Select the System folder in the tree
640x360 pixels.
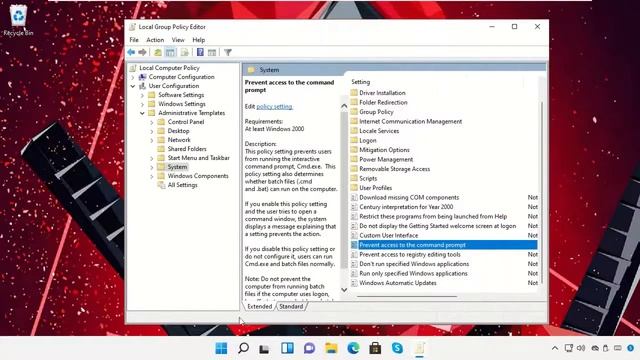pyautogui.click(x=177, y=167)
